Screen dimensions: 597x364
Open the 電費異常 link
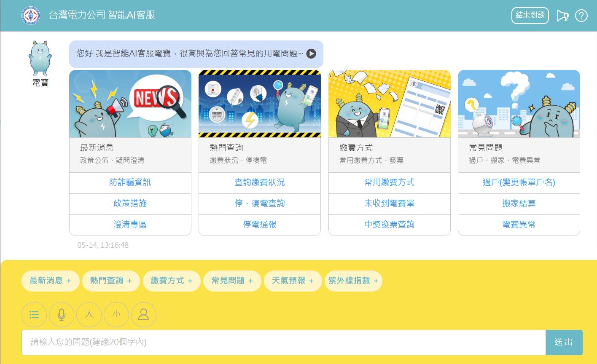click(x=519, y=224)
